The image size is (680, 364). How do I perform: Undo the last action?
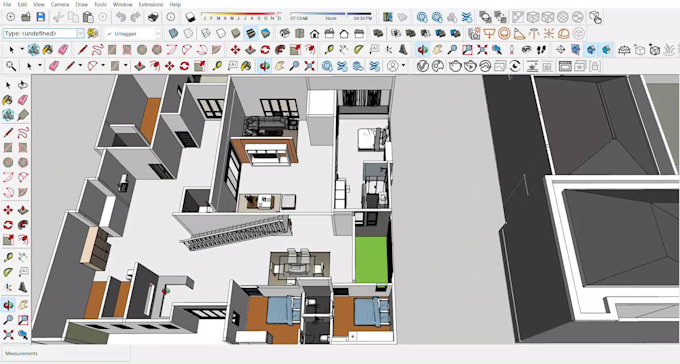pos(121,17)
